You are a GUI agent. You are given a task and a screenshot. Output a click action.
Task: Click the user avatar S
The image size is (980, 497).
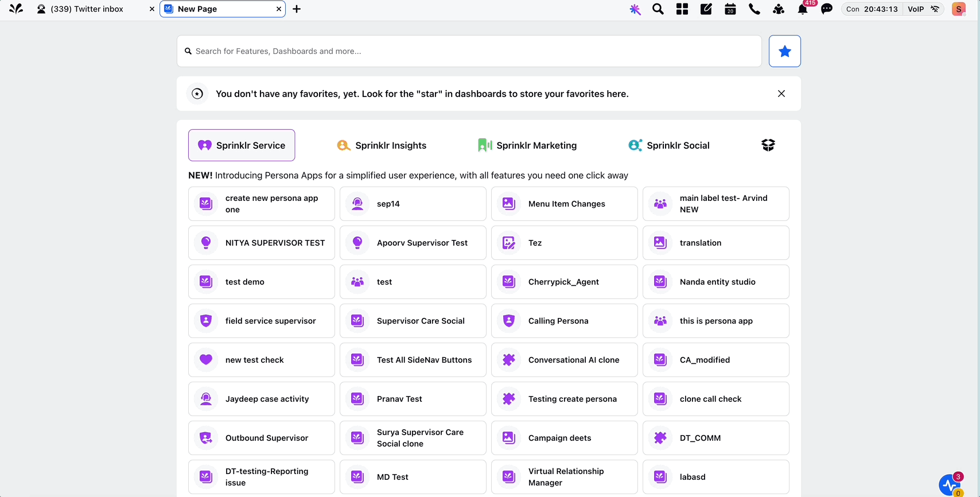point(958,9)
